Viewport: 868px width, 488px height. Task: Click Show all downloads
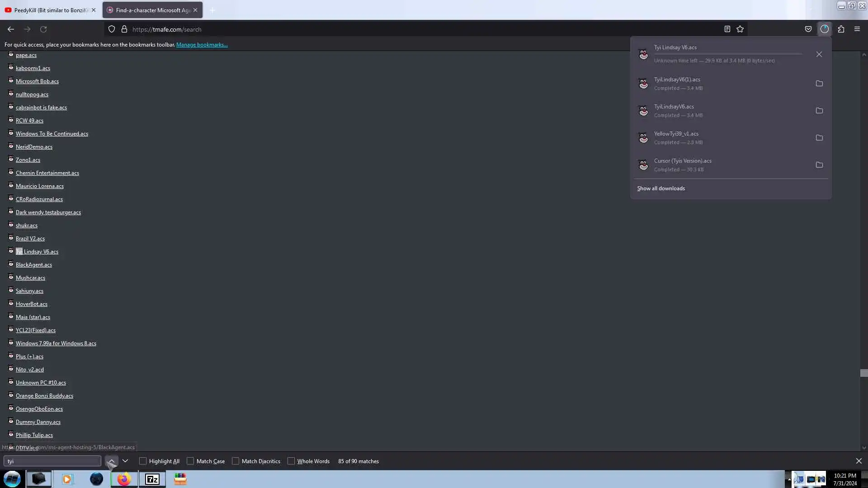pos(661,188)
